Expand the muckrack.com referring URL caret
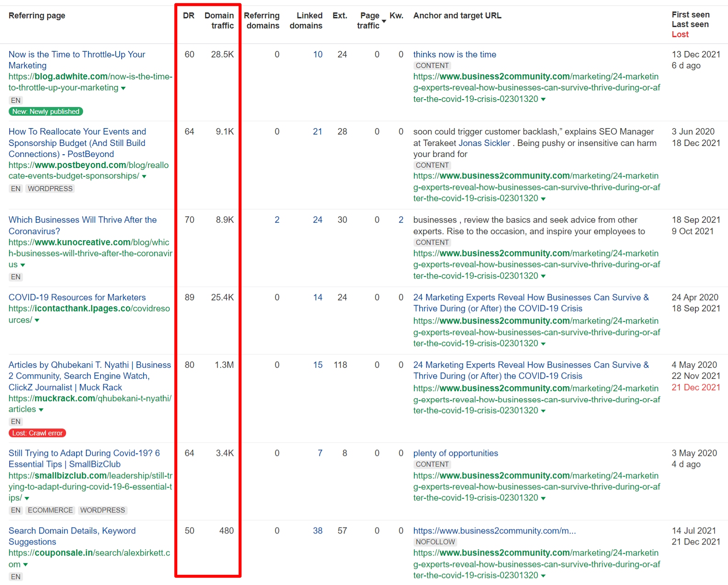This screenshot has width=728, height=585. (41, 410)
